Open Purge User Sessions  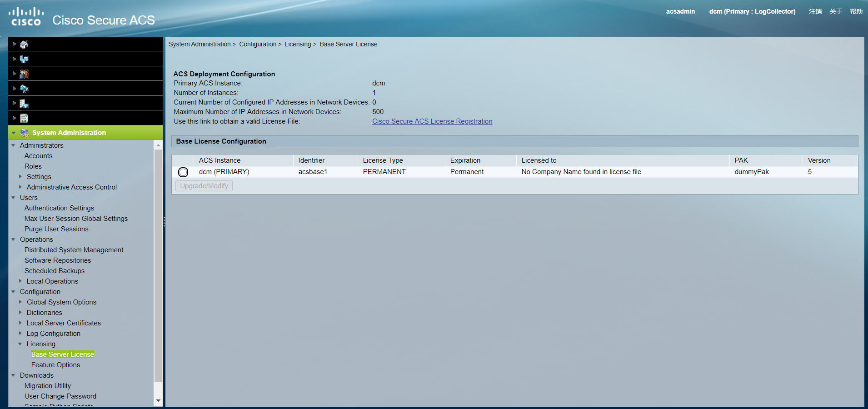pos(56,229)
